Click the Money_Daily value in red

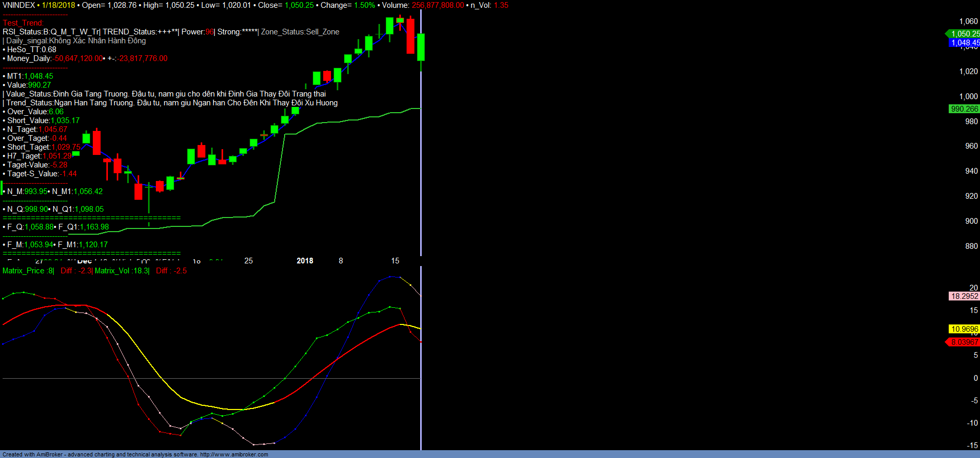pyautogui.click(x=79, y=58)
